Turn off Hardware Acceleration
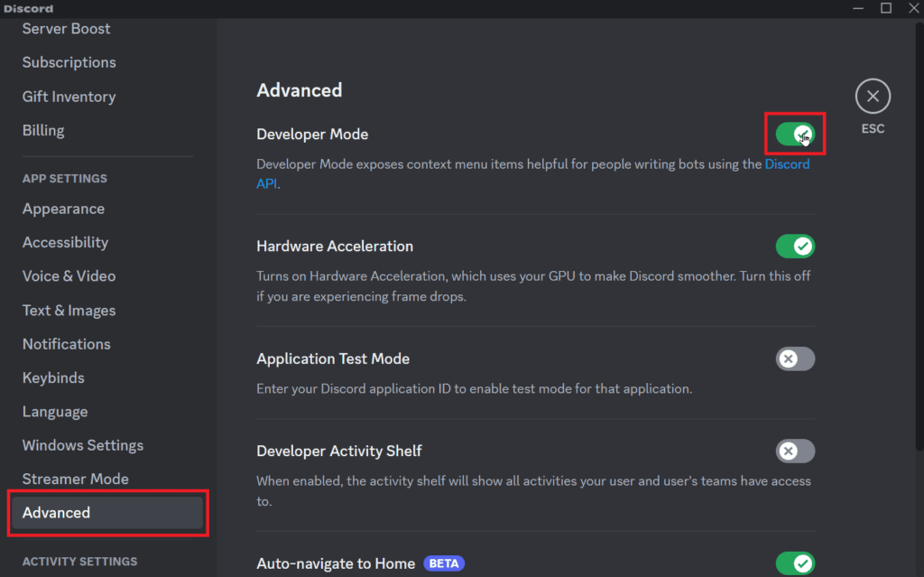Screen dimensions: 924x577 click(795, 246)
